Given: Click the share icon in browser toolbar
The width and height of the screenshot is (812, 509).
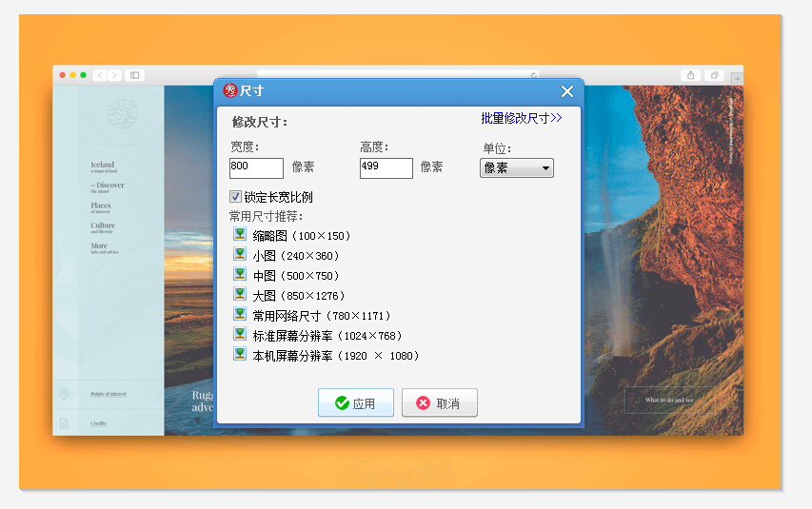Looking at the screenshot, I should pyautogui.click(x=691, y=75).
